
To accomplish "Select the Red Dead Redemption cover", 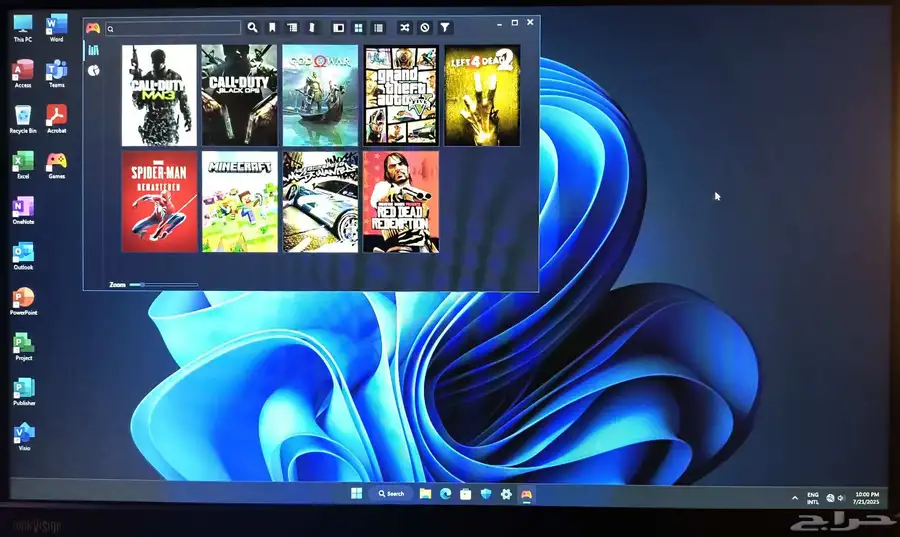I will coord(401,202).
